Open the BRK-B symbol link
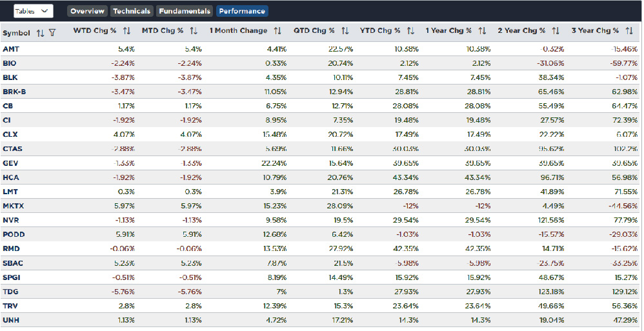The image size is (644, 331). click(x=14, y=91)
